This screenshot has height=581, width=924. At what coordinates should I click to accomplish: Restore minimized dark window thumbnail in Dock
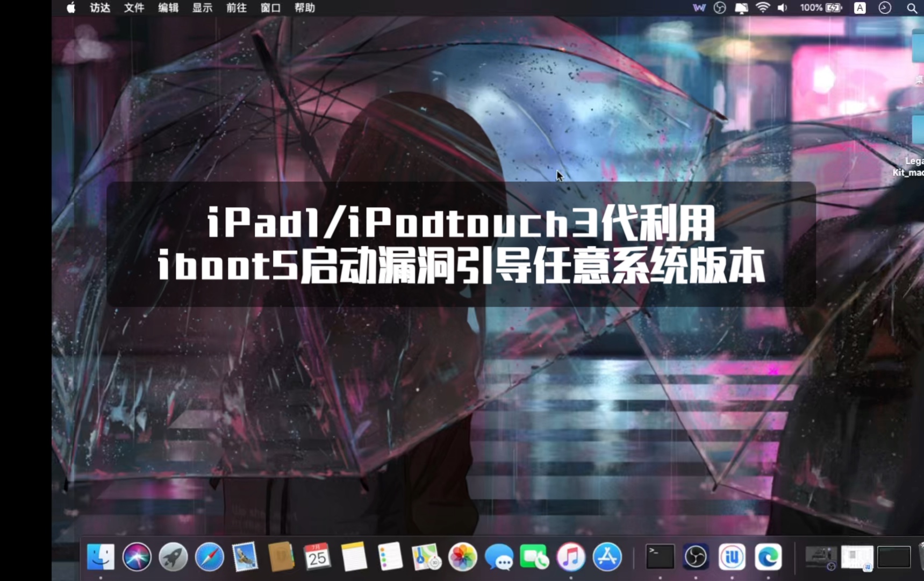click(893, 557)
